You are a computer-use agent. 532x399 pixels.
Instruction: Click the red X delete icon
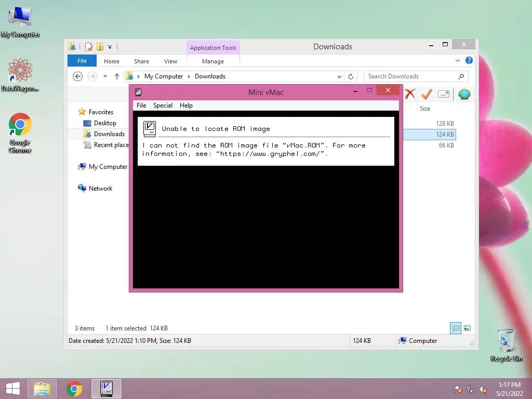click(410, 94)
